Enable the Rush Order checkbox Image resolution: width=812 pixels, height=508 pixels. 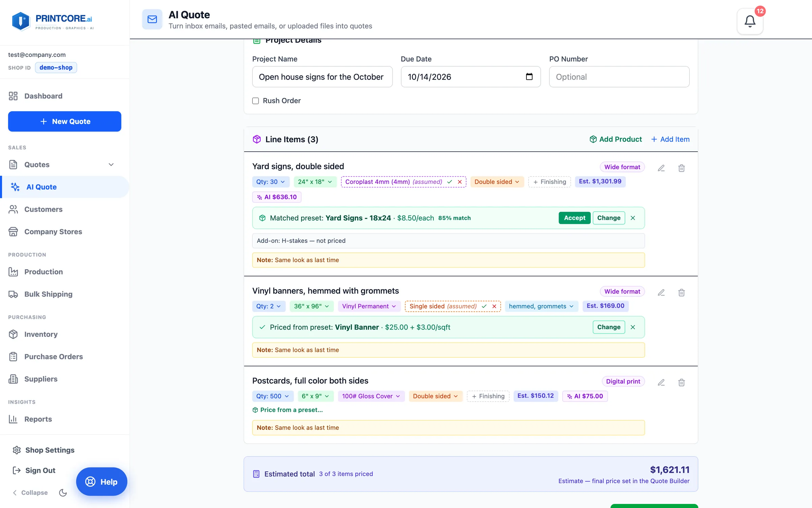click(x=255, y=101)
